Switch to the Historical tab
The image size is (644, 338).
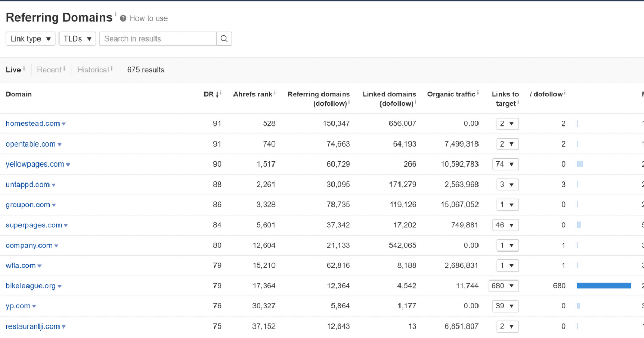(x=93, y=70)
